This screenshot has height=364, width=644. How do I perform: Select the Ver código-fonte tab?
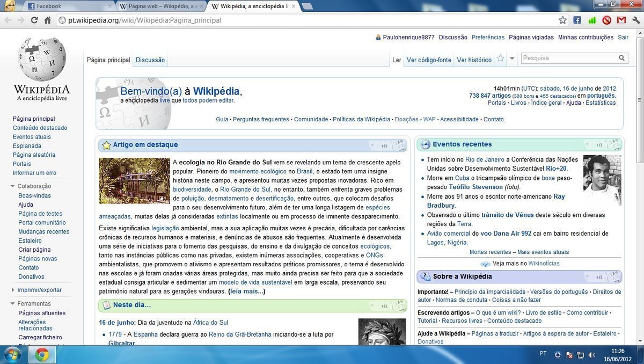pos(429,60)
